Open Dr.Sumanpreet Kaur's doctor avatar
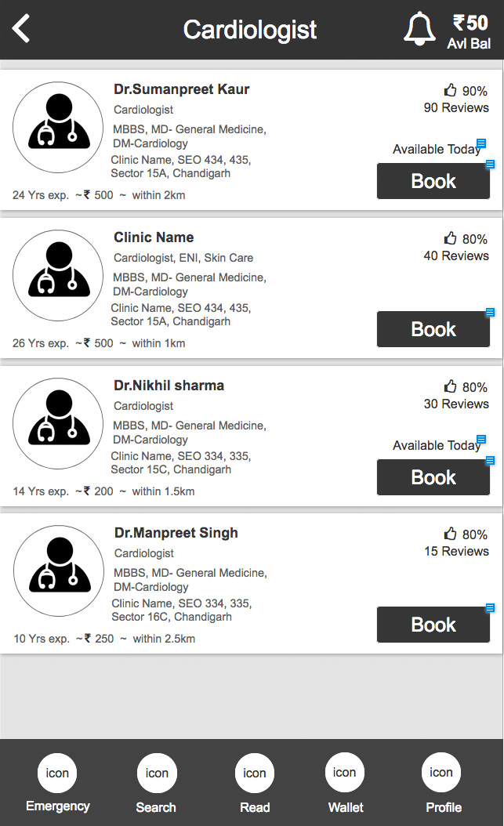 click(58, 127)
